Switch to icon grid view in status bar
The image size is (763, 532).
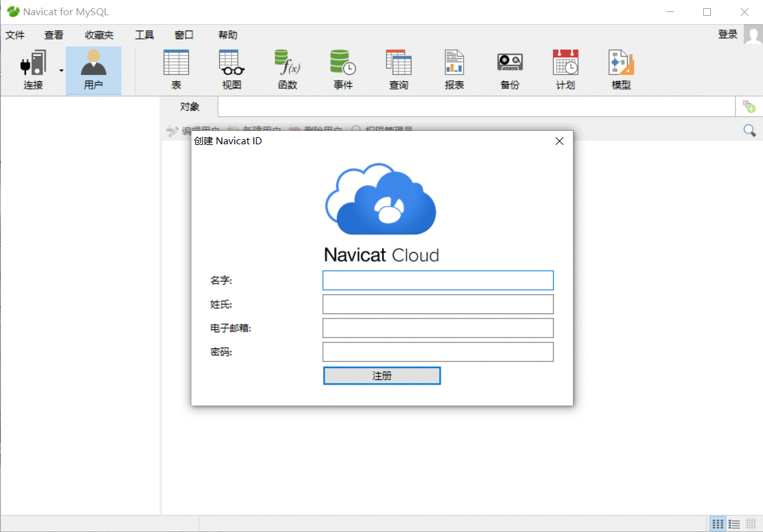click(718, 524)
